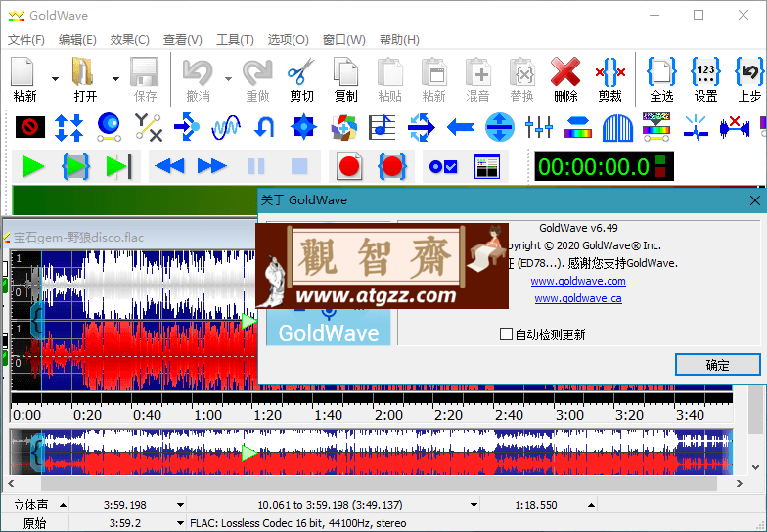Apply reverse effect with the U-turn arrow icon
The height and width of the screenshot is (532, 767).
[264, 127]
